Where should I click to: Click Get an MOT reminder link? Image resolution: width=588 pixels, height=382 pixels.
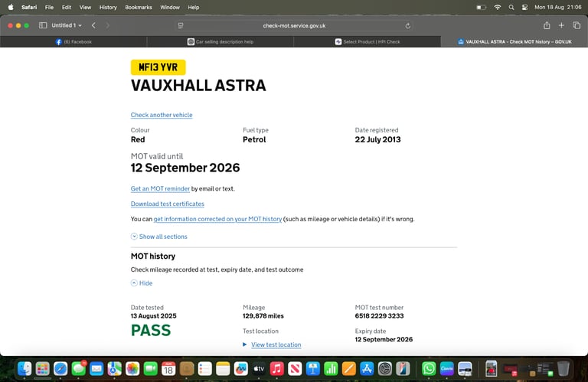tap(160, 188)
